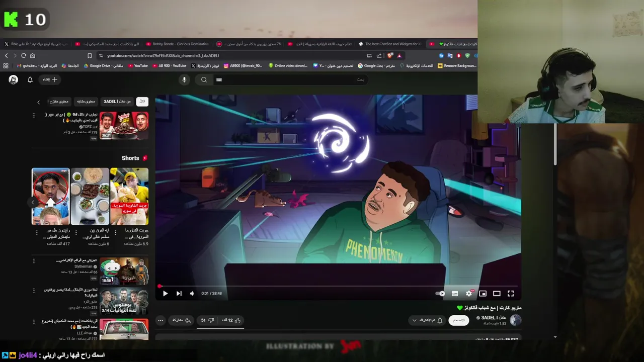Turn on subtitles with the captions icon
Viewport: 644px width, 362px height.
[455, 294]
